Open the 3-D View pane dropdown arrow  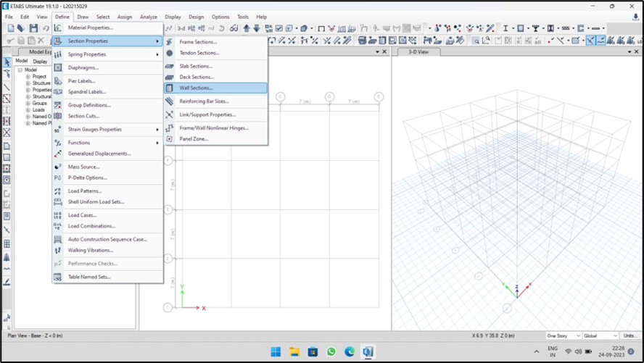tap(629, 51)
